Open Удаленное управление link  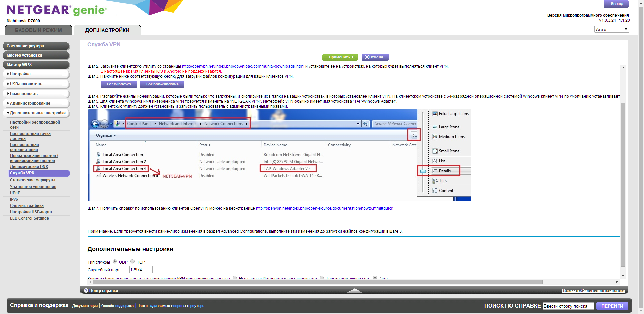[x=33, y=187]
